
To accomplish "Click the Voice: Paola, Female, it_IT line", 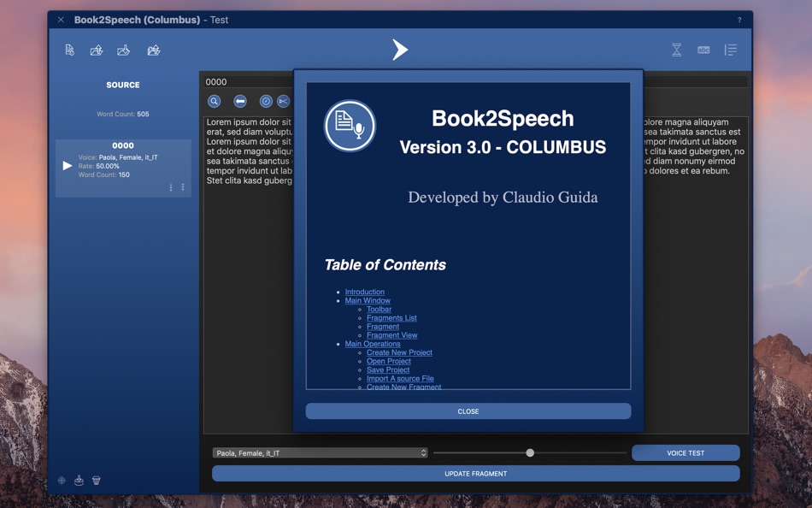I will point(118,157).
